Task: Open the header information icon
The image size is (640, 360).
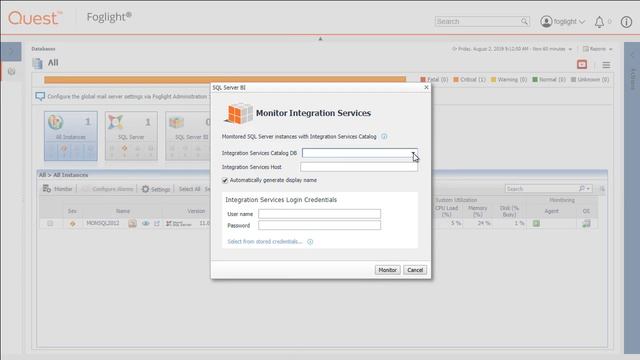Action: pyautogui.click(x=626, y=22)
